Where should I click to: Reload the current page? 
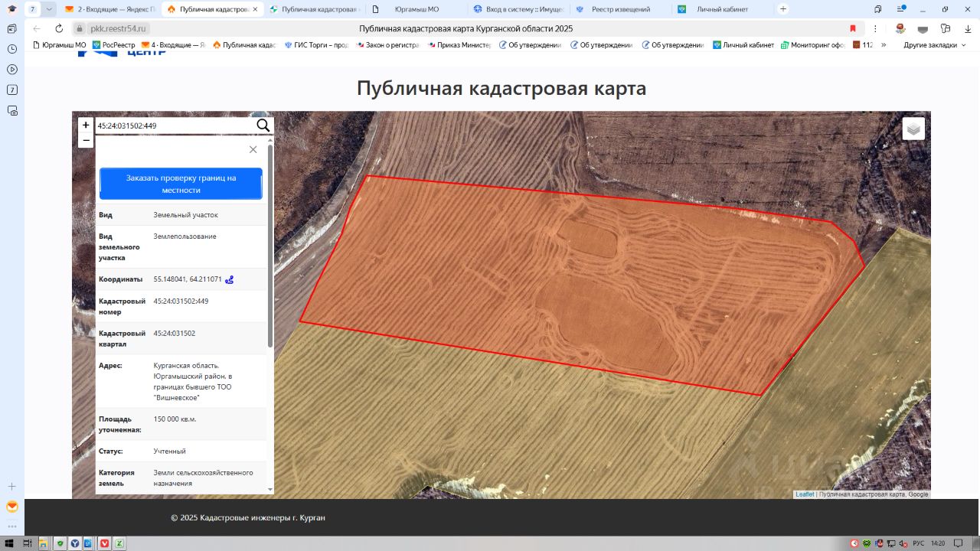click(59, 28)
